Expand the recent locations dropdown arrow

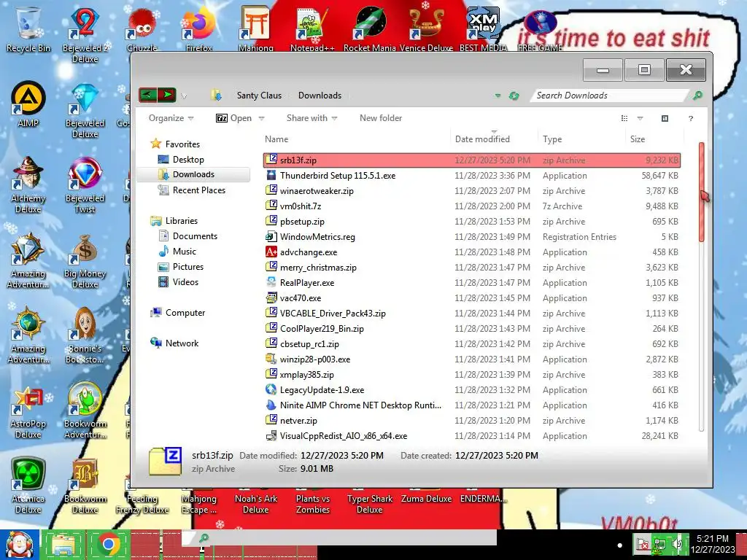(184, 96)
